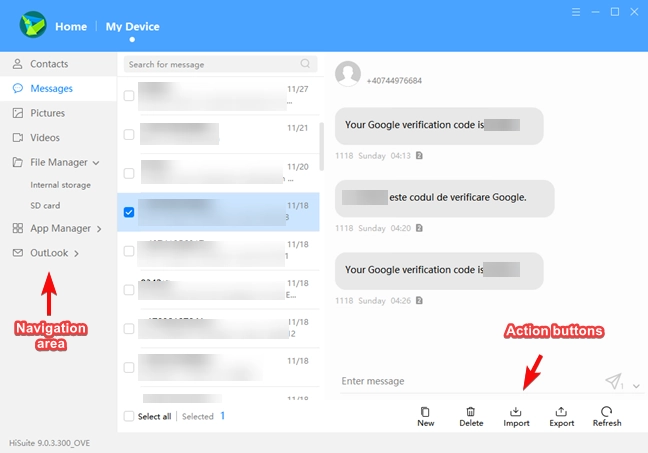Uncheck the selected 11/18 message checkbox
648x453 pixels.
click(x=129, y=212)
